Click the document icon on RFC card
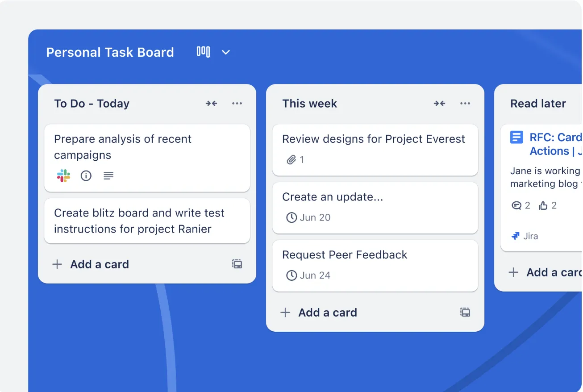This screenshot has height=392, width=583. (x=516, y=137)
